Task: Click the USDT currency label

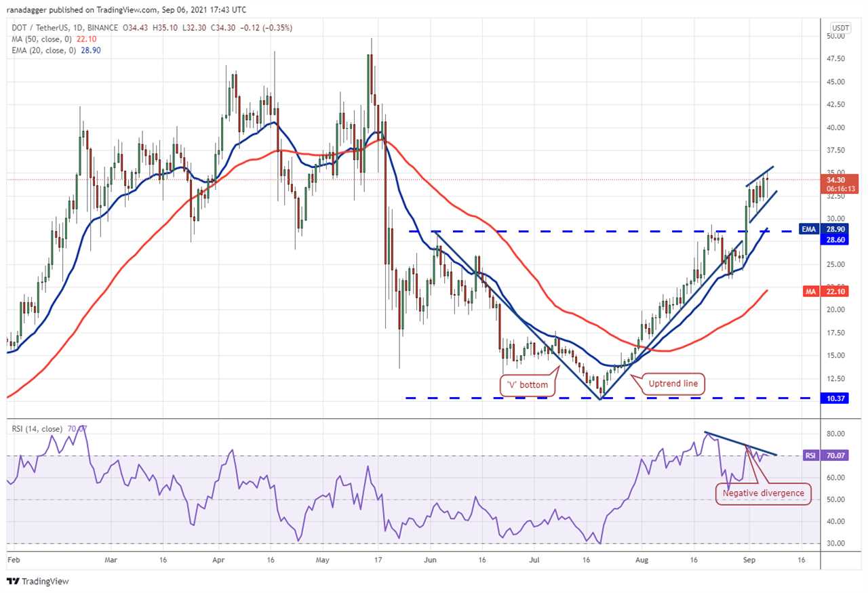Action: [840, 28]
